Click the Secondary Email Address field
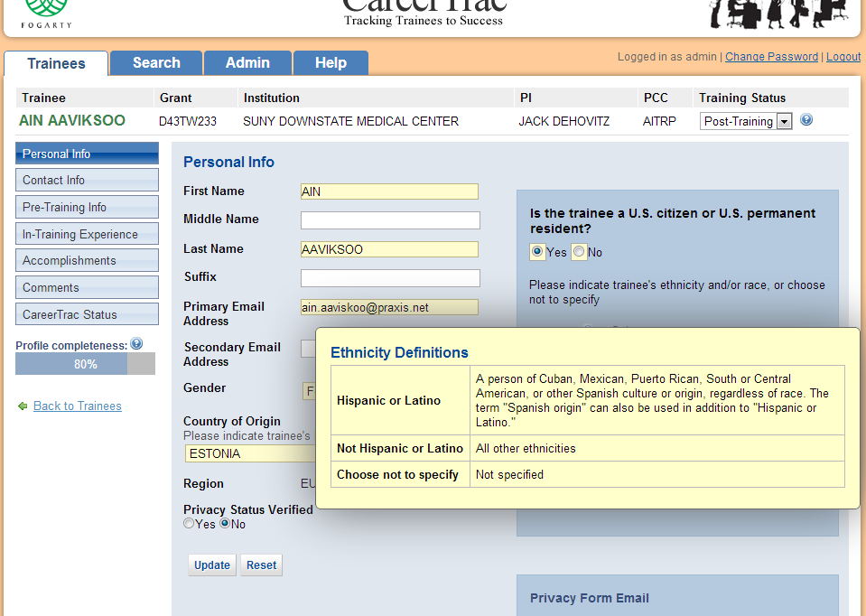 [308, 349]
